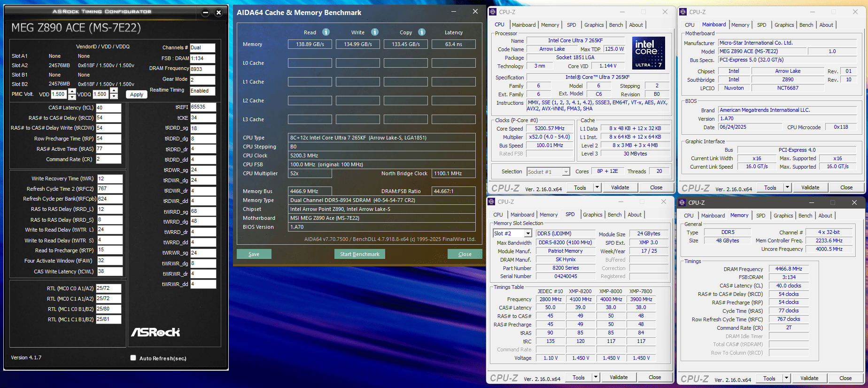Minimize the ASRock Timing Configurator window
This screenshot has height=388, width=868.
click(205, 13)
